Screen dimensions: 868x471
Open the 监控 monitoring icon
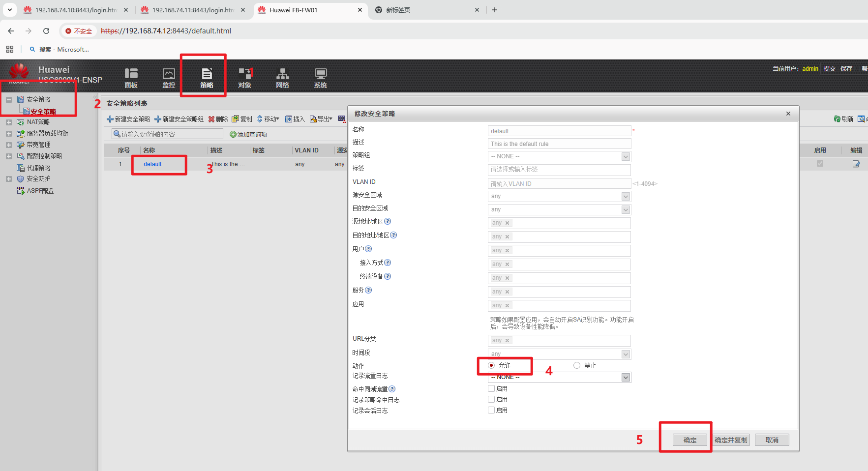click(169, 78)
